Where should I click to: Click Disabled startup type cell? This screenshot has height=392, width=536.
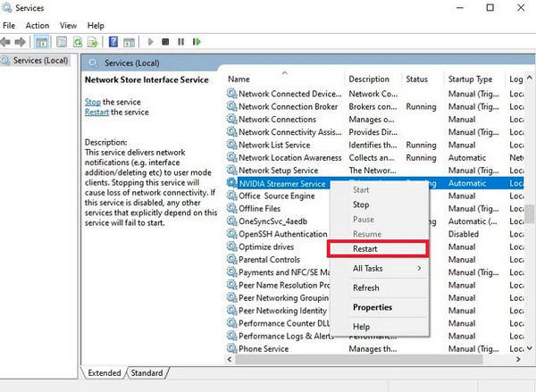[463, 234]
